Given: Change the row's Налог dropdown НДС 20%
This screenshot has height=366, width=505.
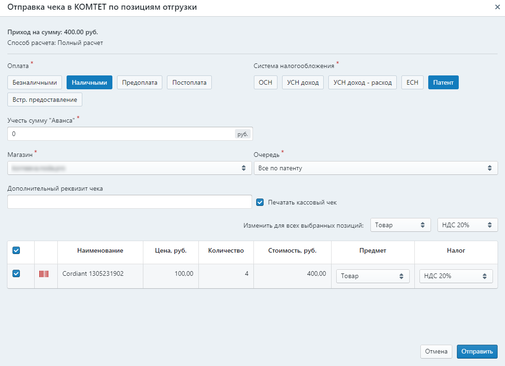Looking at the screenshot, I should pos(456,276).
